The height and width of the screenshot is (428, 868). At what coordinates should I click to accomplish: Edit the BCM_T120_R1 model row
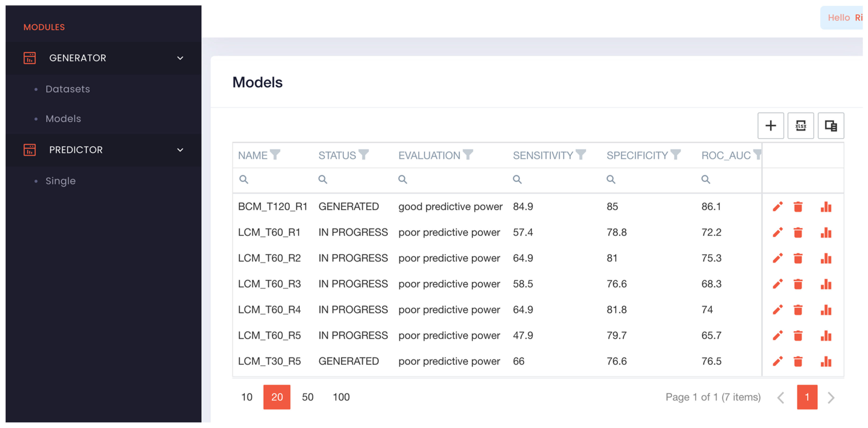tap(777, 206)
